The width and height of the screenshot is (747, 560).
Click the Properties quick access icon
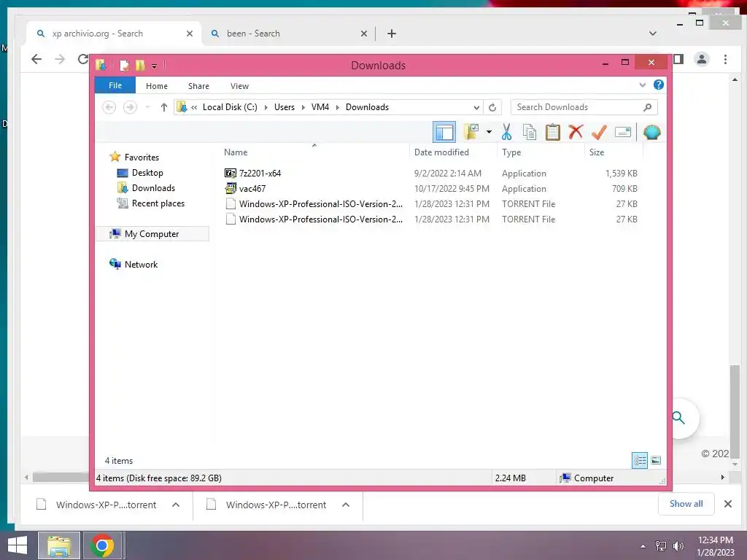click(124, 65)
